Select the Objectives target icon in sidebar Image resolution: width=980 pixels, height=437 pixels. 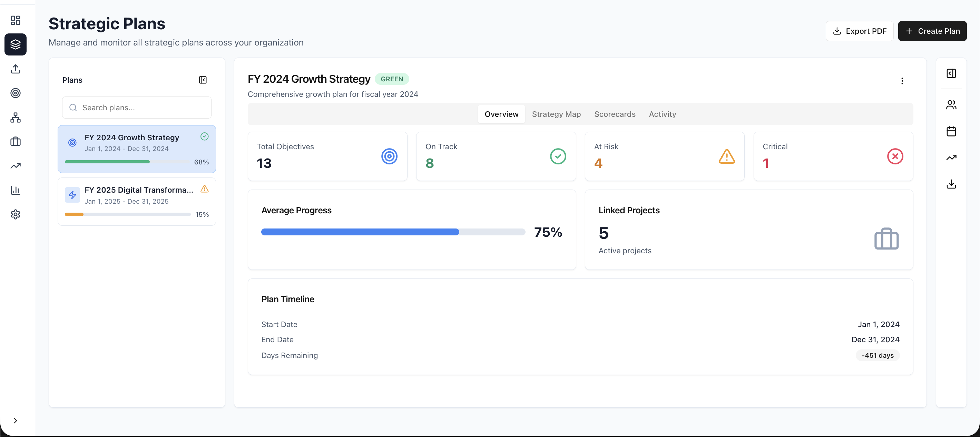coord(16,93)
